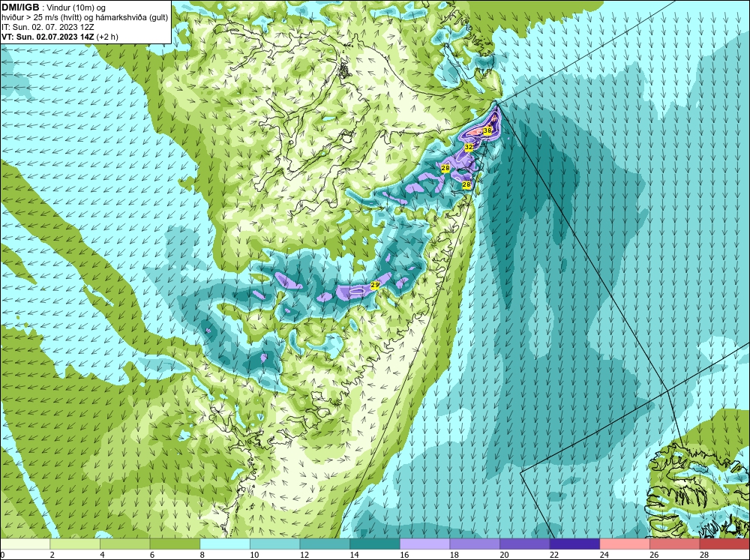Image resolution: width=750 pixels, height=560 pixels.
Task: Click the 16–18 m/s lavender legend swatch
Action: pyautogui.click(x=424, y=544)
